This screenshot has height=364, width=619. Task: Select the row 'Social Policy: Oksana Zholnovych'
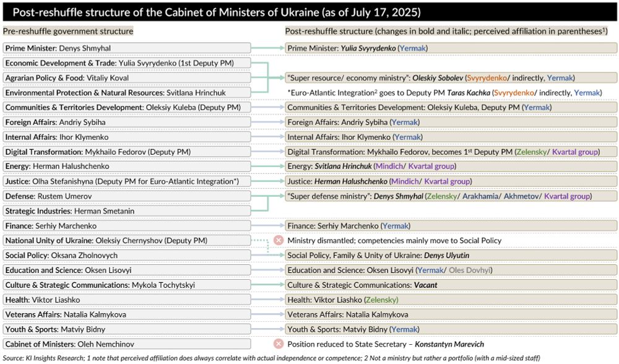pos(127,256)
